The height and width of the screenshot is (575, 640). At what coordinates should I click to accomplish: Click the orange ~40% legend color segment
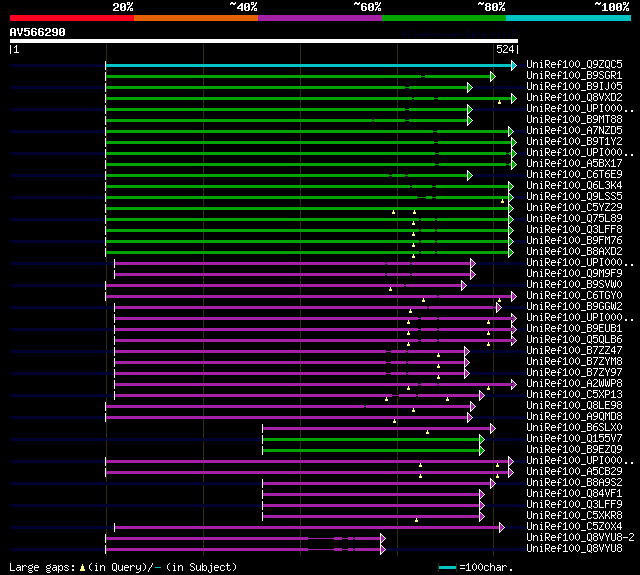[196, 18]
